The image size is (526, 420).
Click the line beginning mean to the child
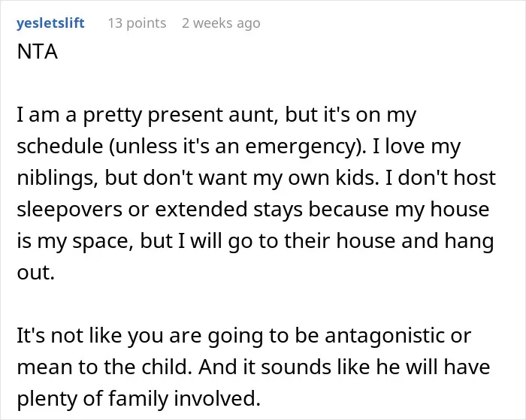[254, 367]
